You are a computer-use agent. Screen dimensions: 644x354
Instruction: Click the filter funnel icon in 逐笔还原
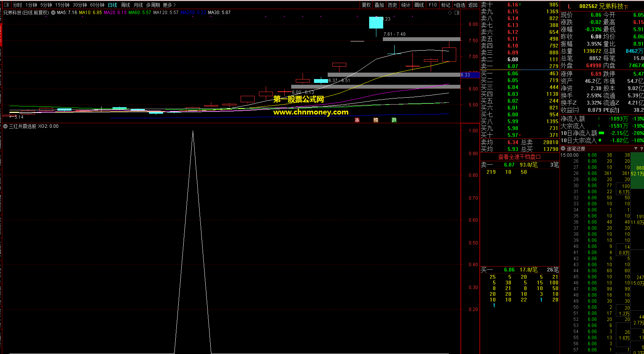(636, 149)
